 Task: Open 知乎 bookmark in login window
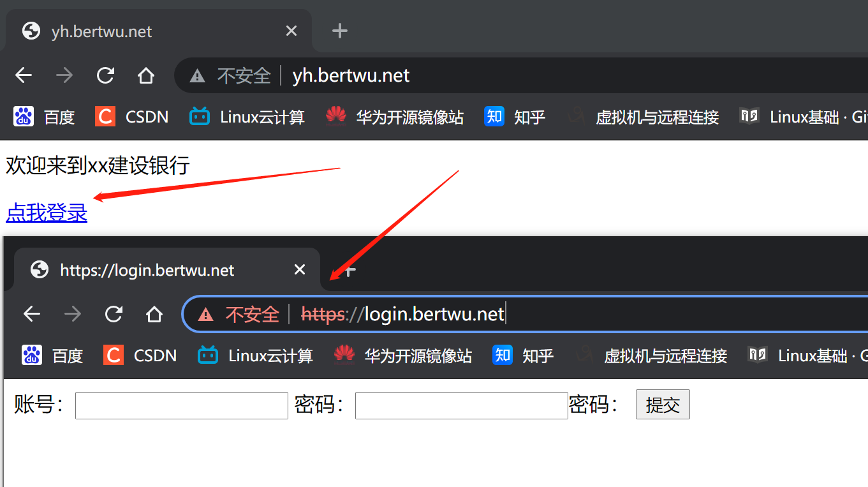tap(523, 356)
